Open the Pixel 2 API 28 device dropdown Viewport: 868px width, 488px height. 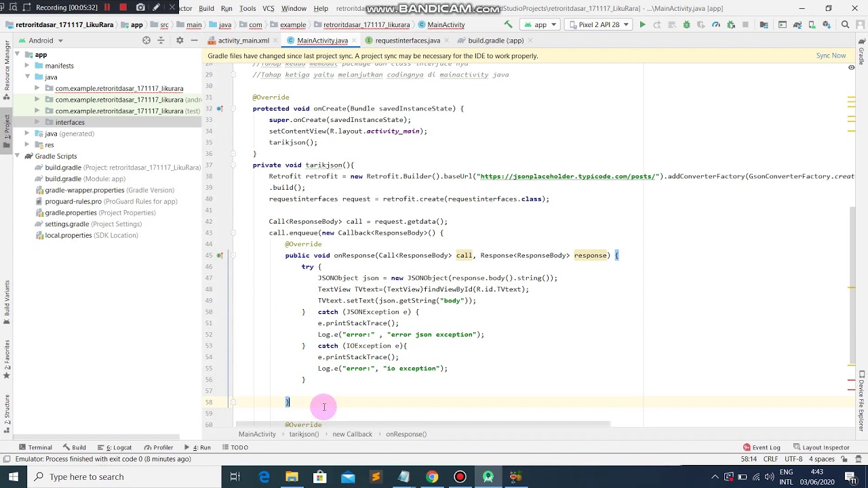[599, 24]
